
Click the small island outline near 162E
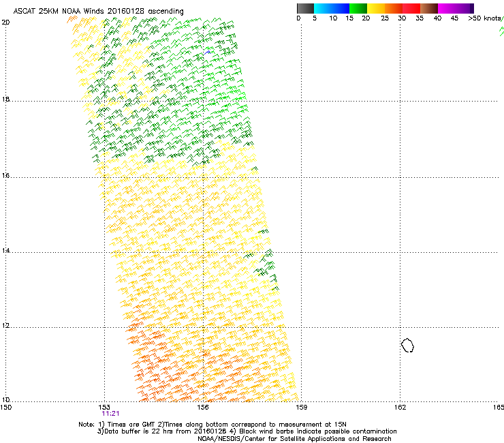(x=407, y=345)
